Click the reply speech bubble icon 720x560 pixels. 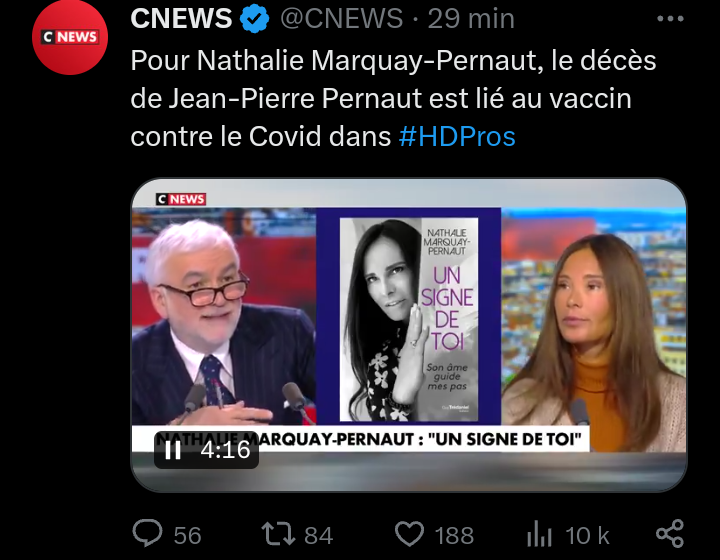pos(147,533)
